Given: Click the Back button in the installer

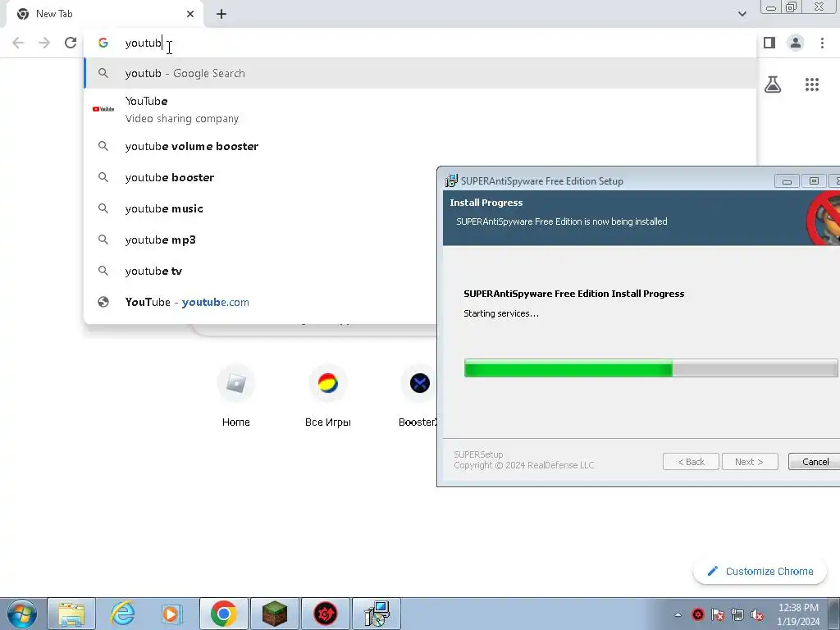Looking at the screenshot, I should pos(691,462).
